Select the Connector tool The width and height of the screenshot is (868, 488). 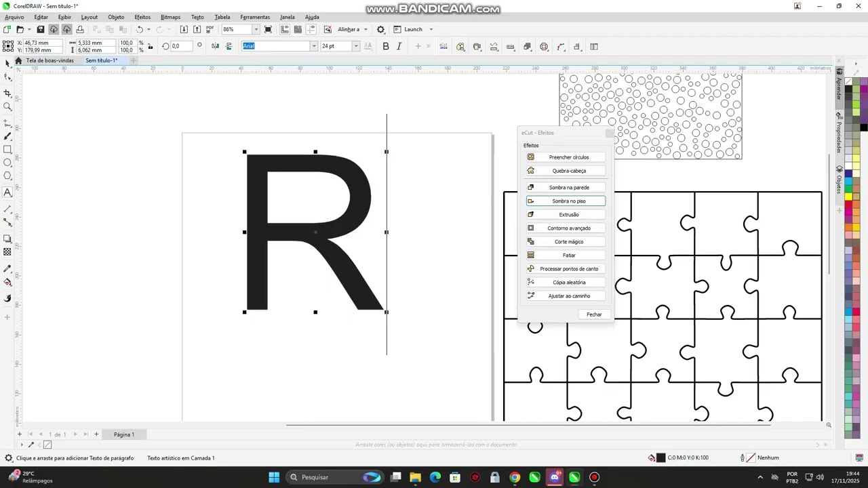(x=7, y=222)
